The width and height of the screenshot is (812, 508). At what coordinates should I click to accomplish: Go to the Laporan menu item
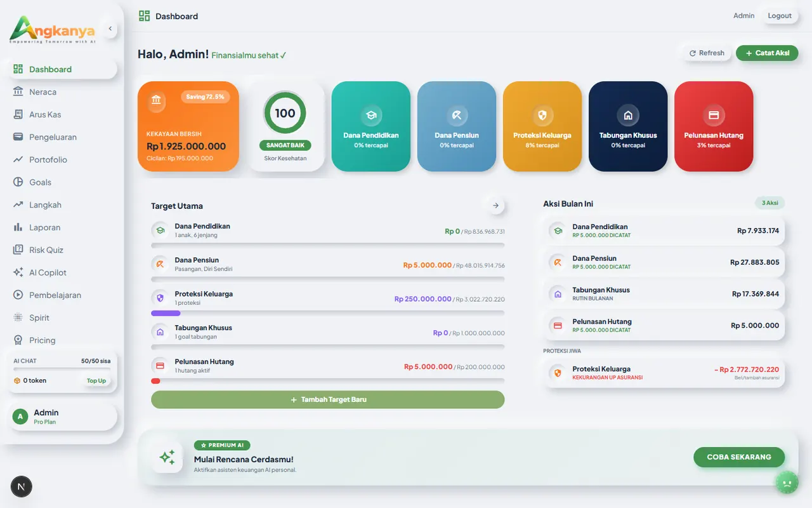(44, 227)
